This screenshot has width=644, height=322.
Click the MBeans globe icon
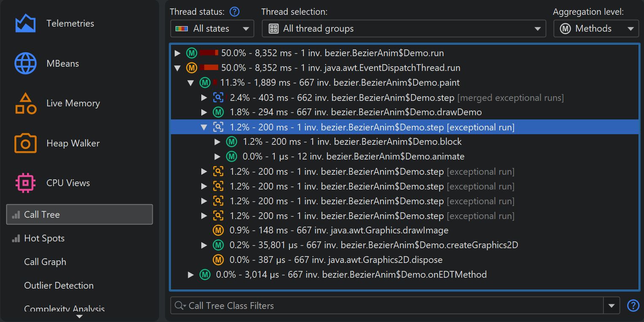[x=25, y=64]
